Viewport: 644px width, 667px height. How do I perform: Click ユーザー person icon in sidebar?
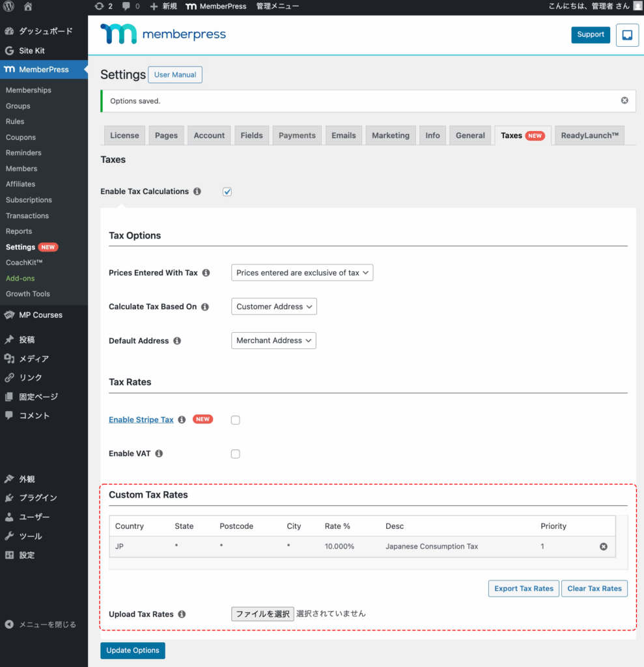tap(9, 517)
